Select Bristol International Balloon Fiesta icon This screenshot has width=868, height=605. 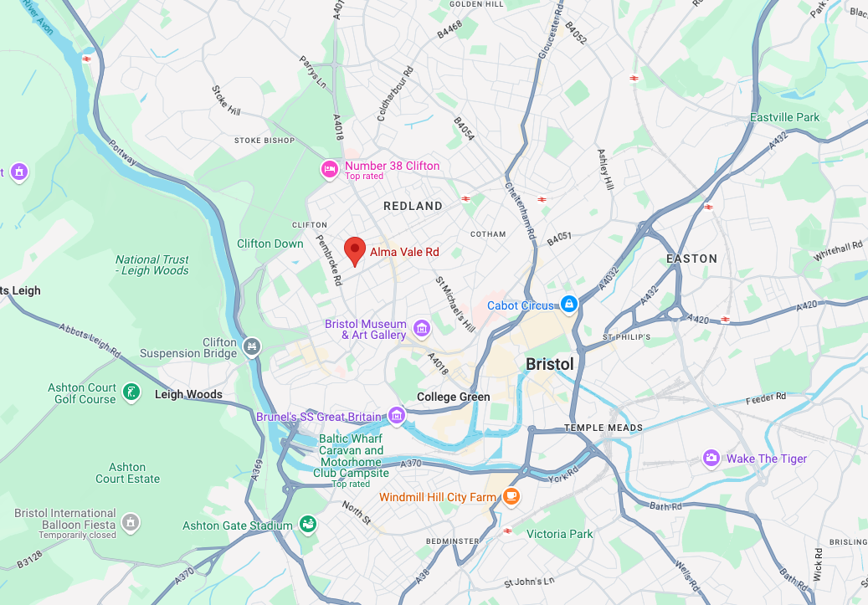click(x=131, y=522)
